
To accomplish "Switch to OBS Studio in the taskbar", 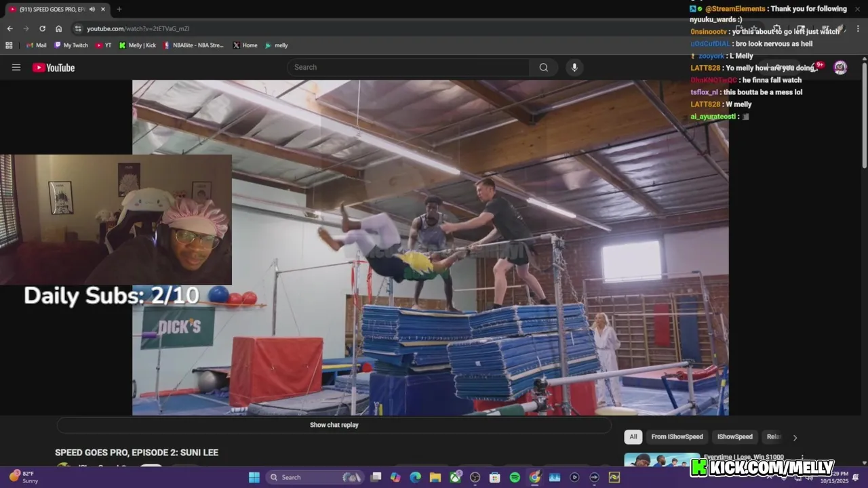I will pos(475,477).
